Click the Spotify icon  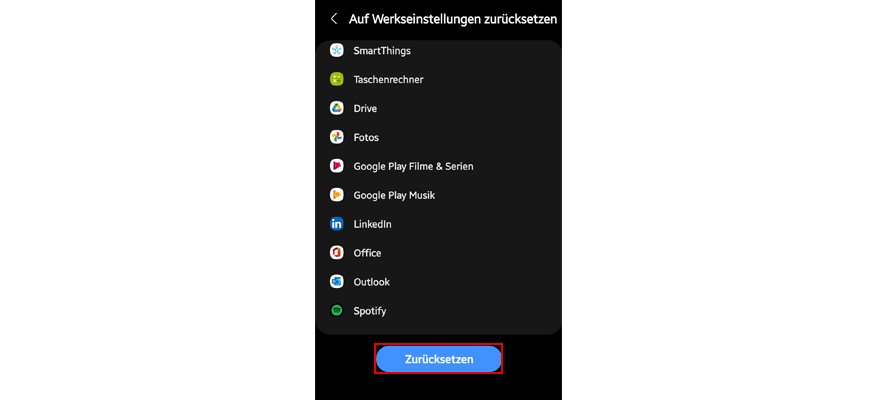tap(336, 310)
